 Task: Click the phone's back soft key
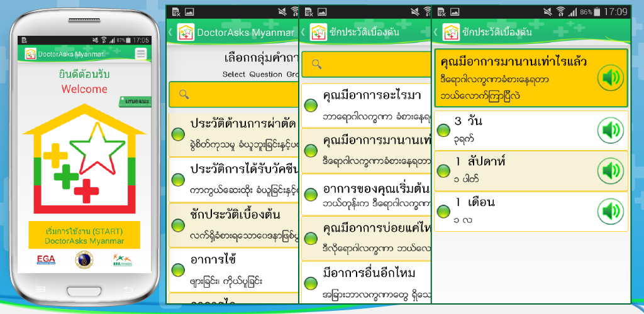tap(128, 290)
